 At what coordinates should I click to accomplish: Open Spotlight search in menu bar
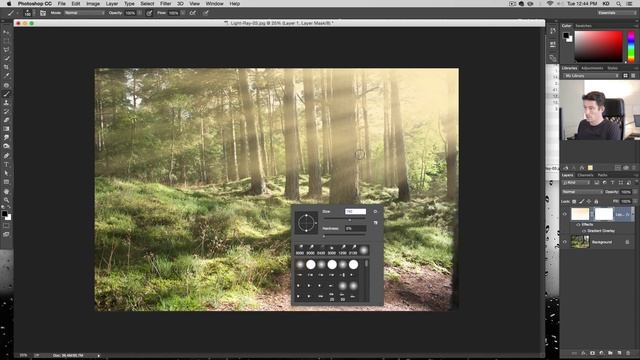pyautogui.click(x=619, y=4)
